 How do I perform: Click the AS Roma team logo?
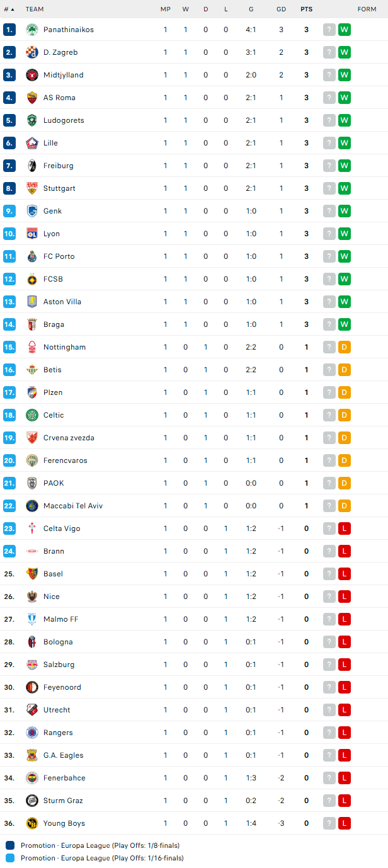click(32, 98)
